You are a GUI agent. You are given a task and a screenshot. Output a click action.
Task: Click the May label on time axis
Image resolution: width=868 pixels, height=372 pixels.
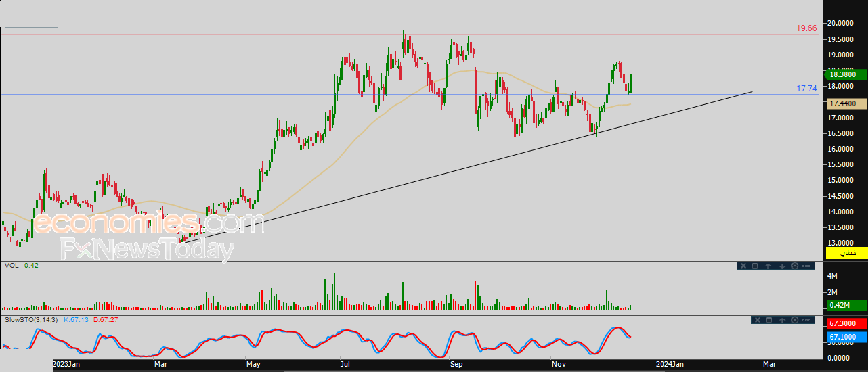coord(254,364)
